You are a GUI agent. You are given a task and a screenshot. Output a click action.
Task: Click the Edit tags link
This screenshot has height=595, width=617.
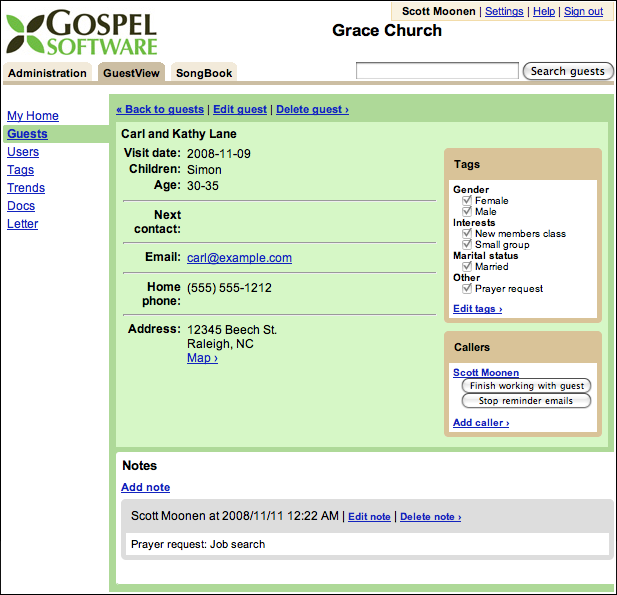pyautogui.click(x=477, y=309)
